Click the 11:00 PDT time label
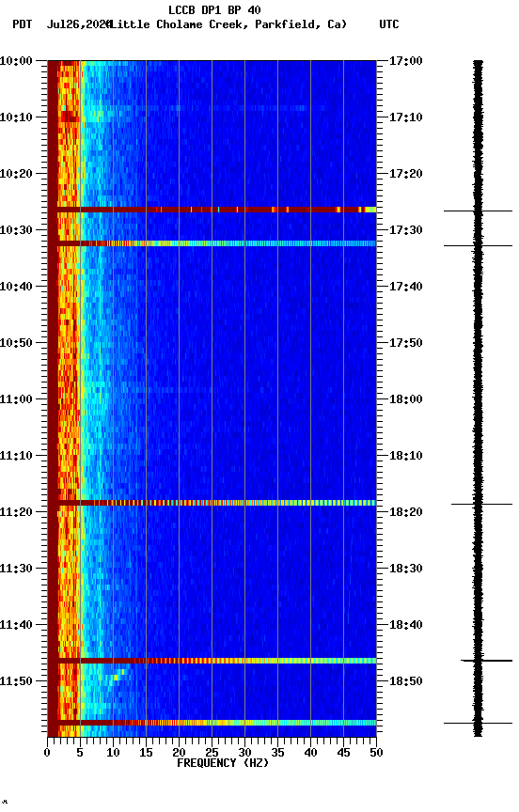 coord(16,399)
